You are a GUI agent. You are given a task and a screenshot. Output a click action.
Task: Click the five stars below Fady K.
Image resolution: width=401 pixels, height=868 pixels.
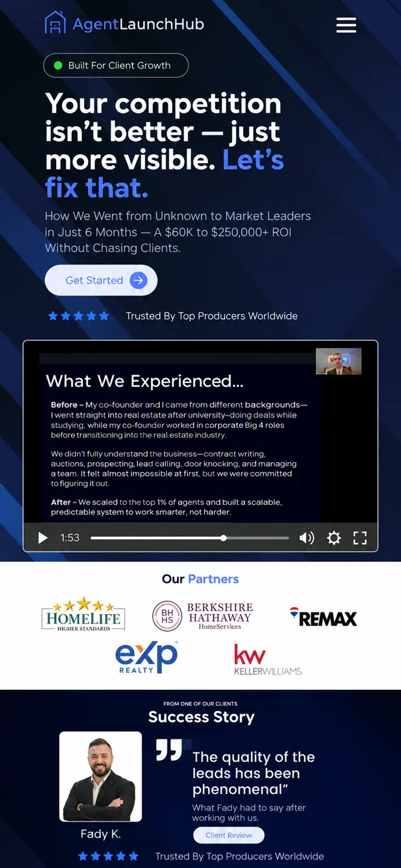tap(108, 856)
